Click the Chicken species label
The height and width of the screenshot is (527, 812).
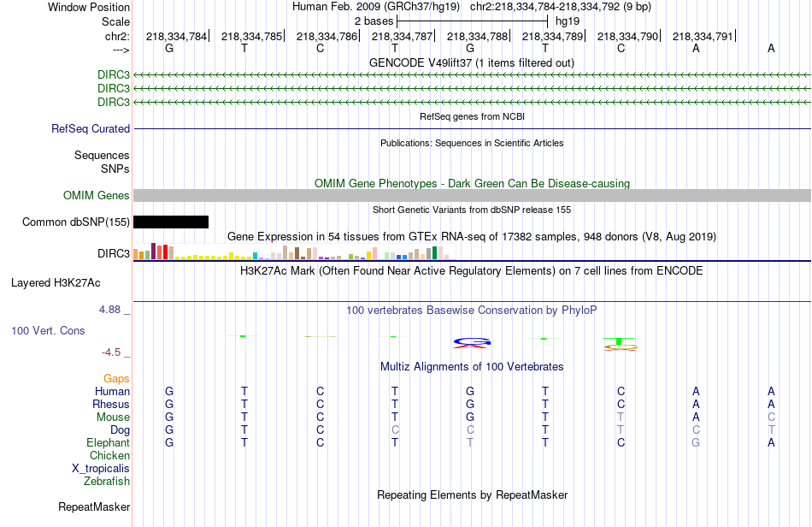(109, 455)
